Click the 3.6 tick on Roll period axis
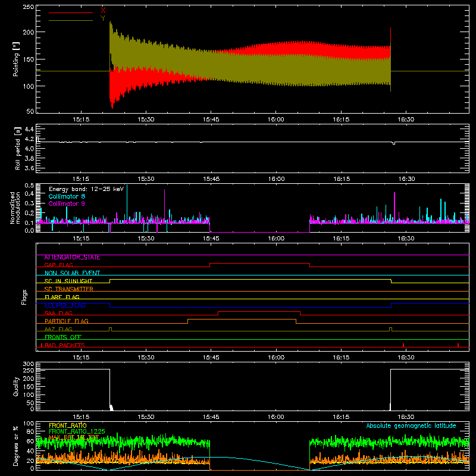Screen dimensions: 476x476 pos(29,168)
